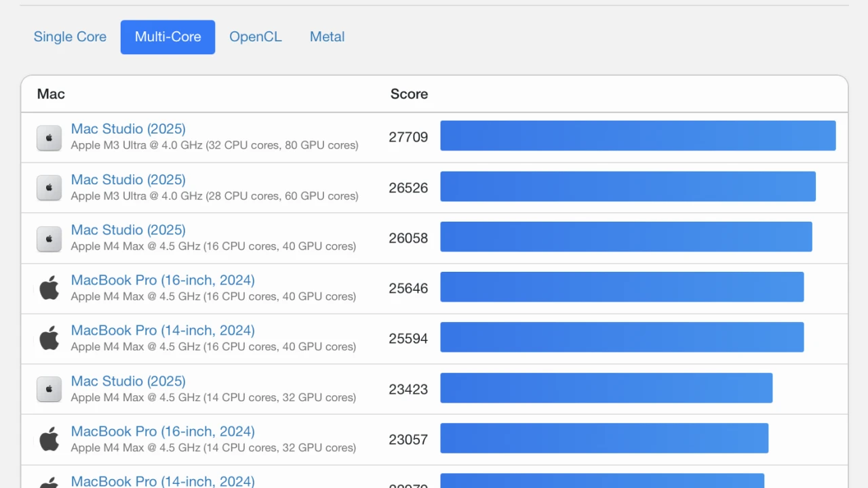Click Mac Studio icon beside 28-core M3 Ultra
This screenshot has height=488, width=868.
tap(49, 188)
